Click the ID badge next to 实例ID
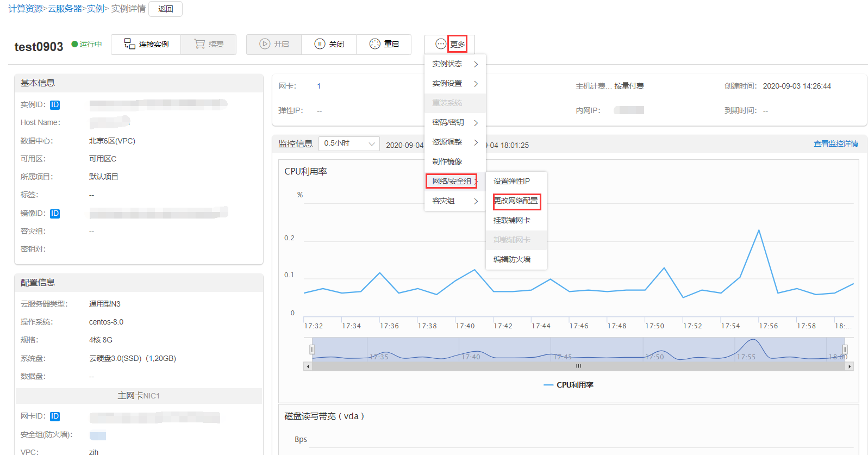The height and width of the screenshot is (455, 868). coord(55,105)
